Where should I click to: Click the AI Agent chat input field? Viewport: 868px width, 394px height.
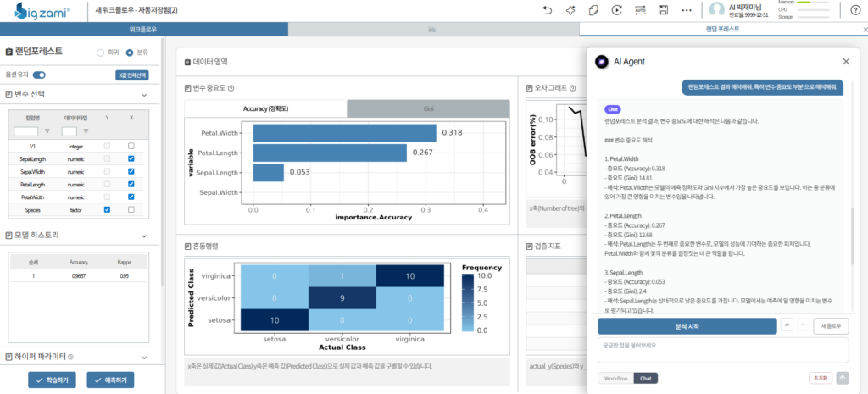pyautogui.click(x=723, y=350)
